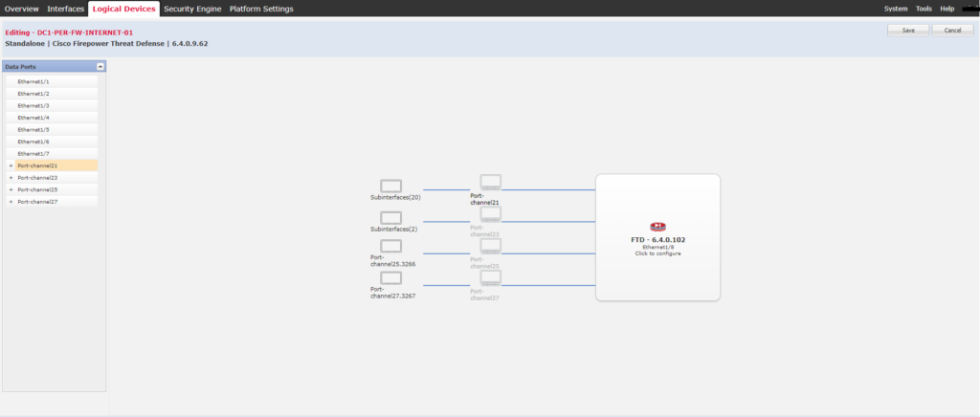The height and width of the screenshot is (417, 980).
Task: Cancel editing the logical device
Action: pyautogui.click(x=952, y=31)
